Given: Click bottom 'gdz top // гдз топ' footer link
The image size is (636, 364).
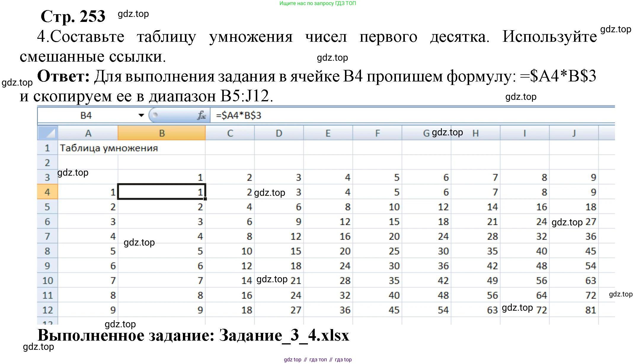Looking at the screenshot, I should pos(318,360).
